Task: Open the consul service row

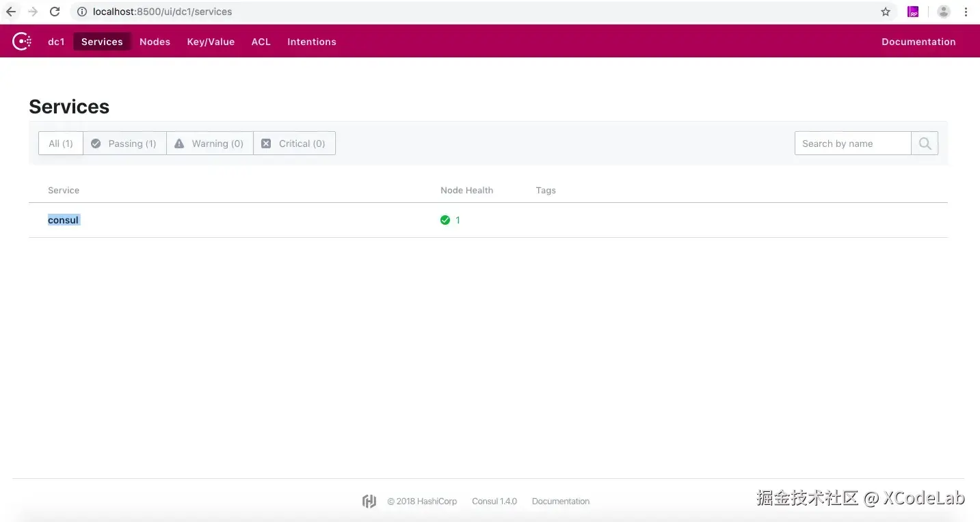Action: pyautogui.click(x=488, y=220)
